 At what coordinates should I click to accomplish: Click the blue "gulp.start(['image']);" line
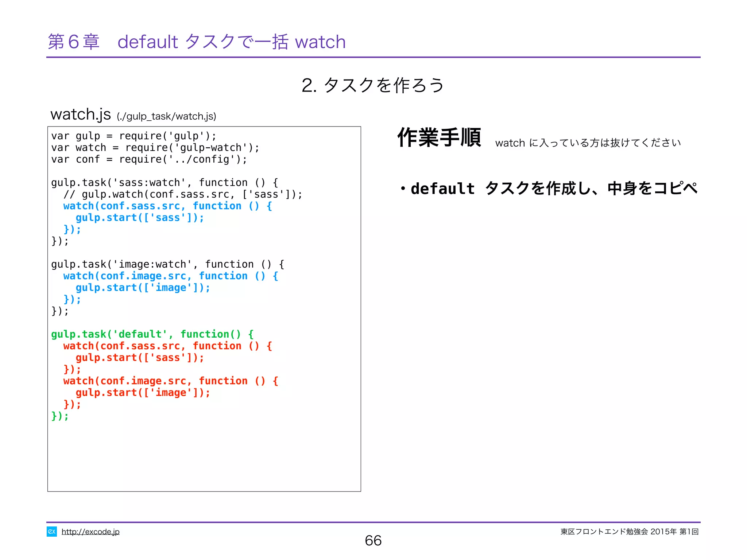click(x=143, y=288)
